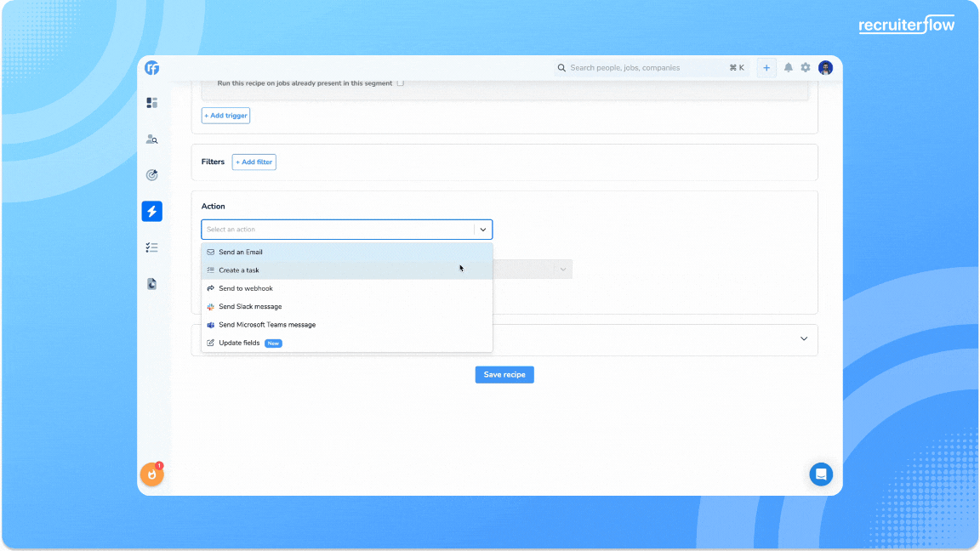Open the settings gear icon
Viewport: 980px width, 551px height.
click(x=806, y=68)
